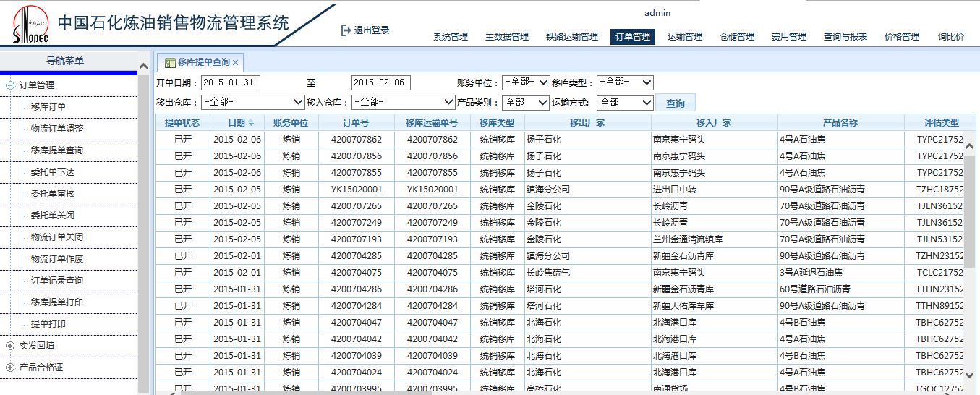Click the 查询 search button

[x=676, y=103]
